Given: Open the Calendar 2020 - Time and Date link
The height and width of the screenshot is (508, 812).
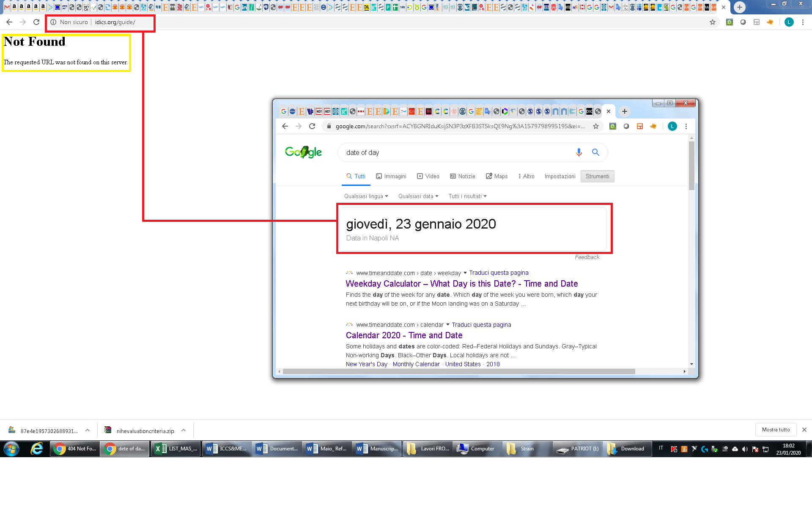Looking at the screenshot, I should (x=404, y=335).
